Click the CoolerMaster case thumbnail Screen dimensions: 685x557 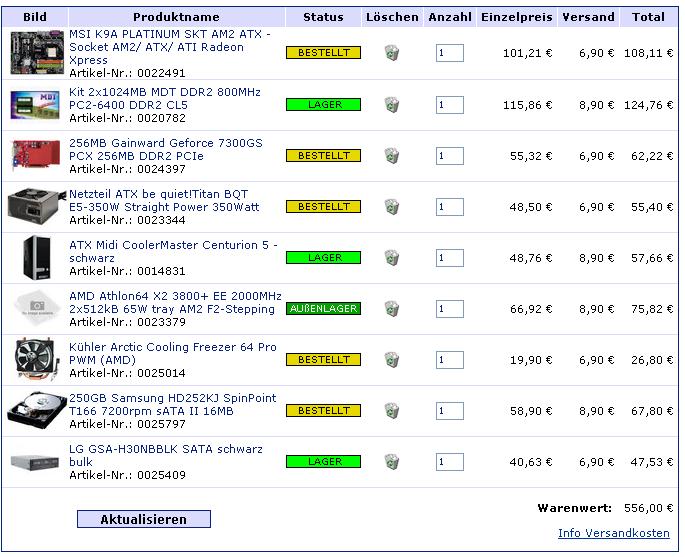[x=37, y=257]
